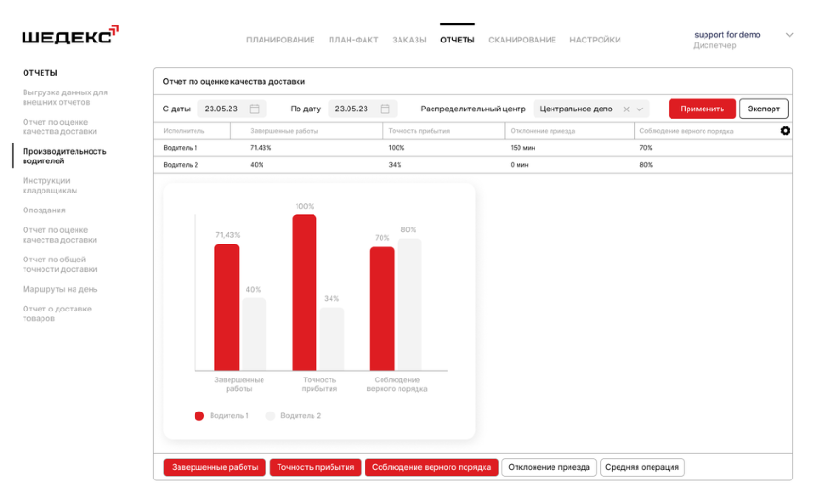Open calendar picker for end date
This screenshot has height=504, width=816.
tap(384, 109)
